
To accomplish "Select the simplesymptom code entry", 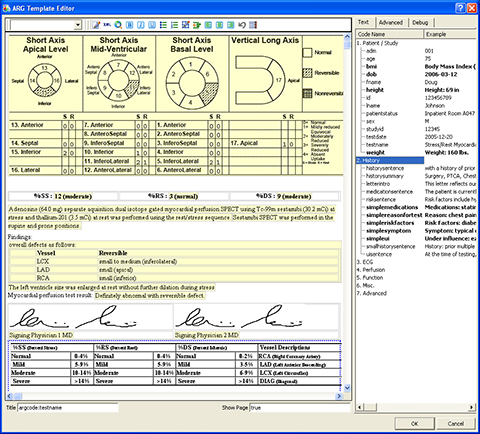I will pos(388,231).
